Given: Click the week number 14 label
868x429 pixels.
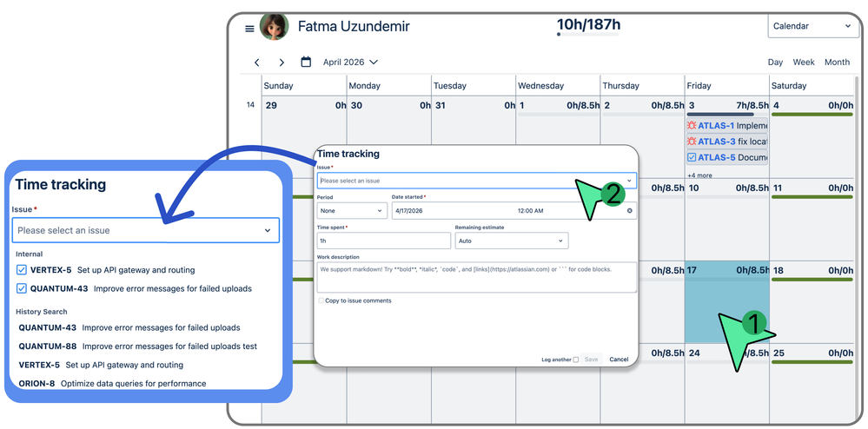Looking at the screenshot, I should [250, 104].
